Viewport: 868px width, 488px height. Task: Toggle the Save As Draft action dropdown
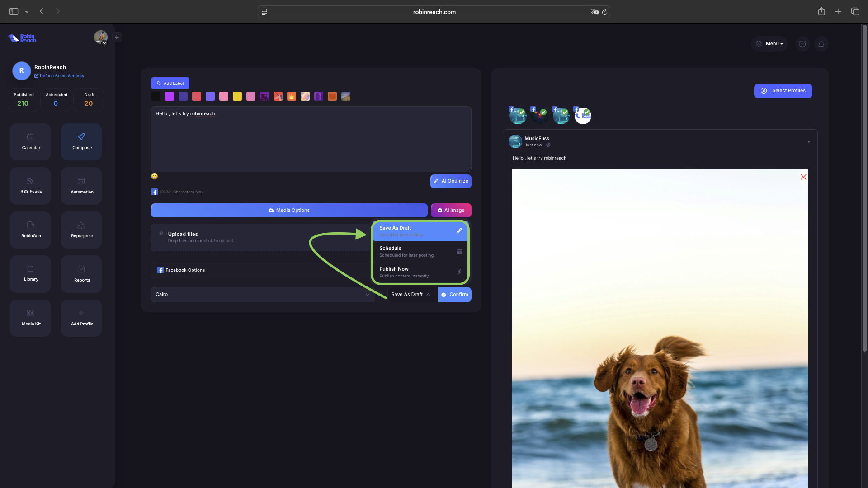(411, 295)
